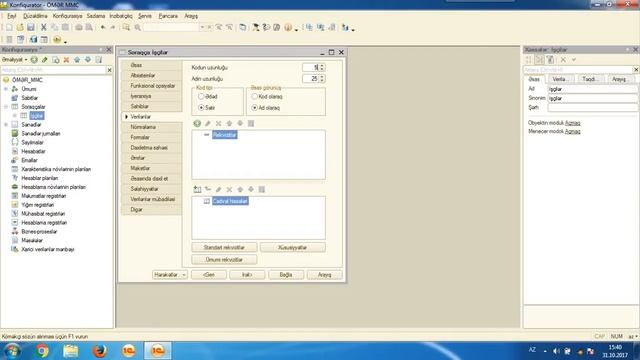Open the Hərəkətlər dropdown button
This screenshot has height=360, width=640.
point(170,275)
